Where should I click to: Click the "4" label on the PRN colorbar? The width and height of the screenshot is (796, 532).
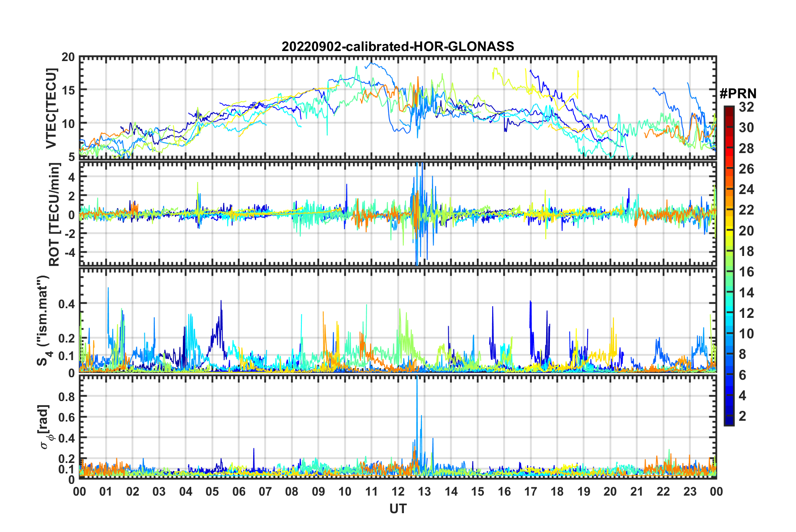(x=743, y=396)
